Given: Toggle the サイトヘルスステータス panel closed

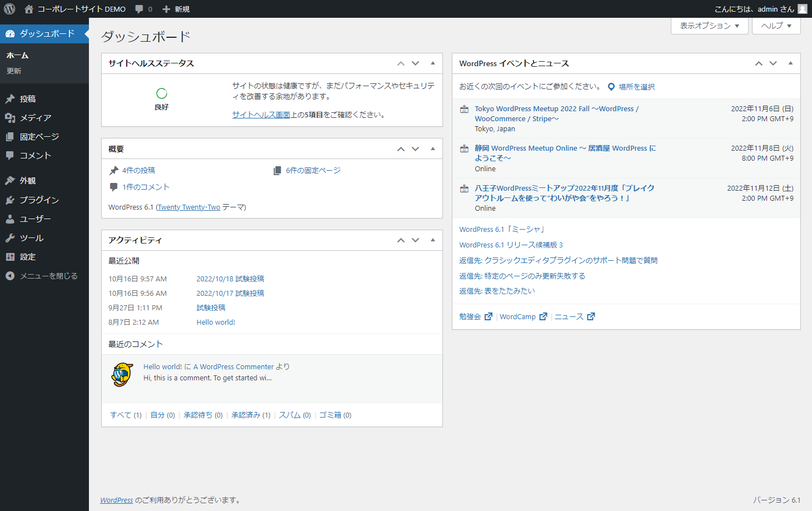Looking at the screenshot, I should (433, 63).
